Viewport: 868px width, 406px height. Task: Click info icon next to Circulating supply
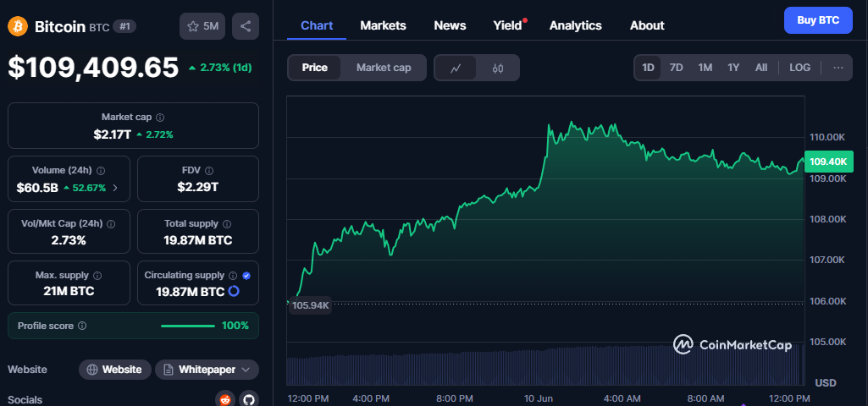coord(233,276)
